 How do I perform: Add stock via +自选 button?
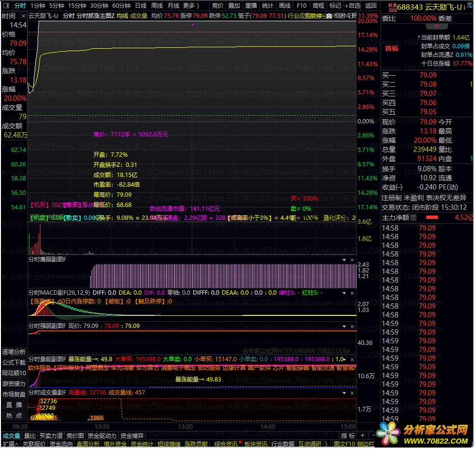[353, 5]
